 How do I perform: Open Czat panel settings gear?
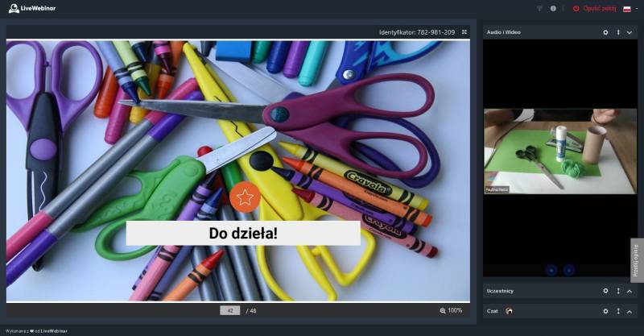(x=606, y=311)
